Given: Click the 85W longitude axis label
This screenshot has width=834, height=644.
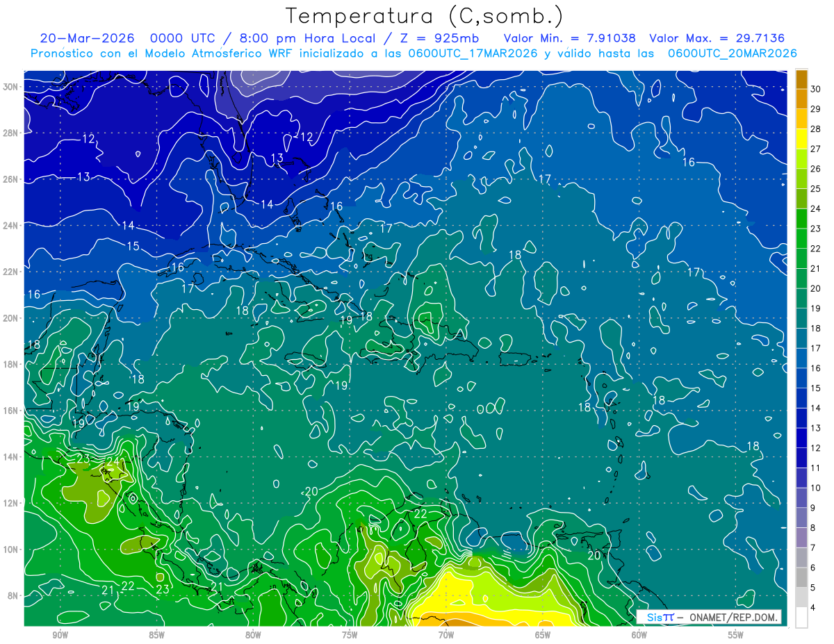Looking at the screenshot, I should pyautogui.click(x=156, y=635).
